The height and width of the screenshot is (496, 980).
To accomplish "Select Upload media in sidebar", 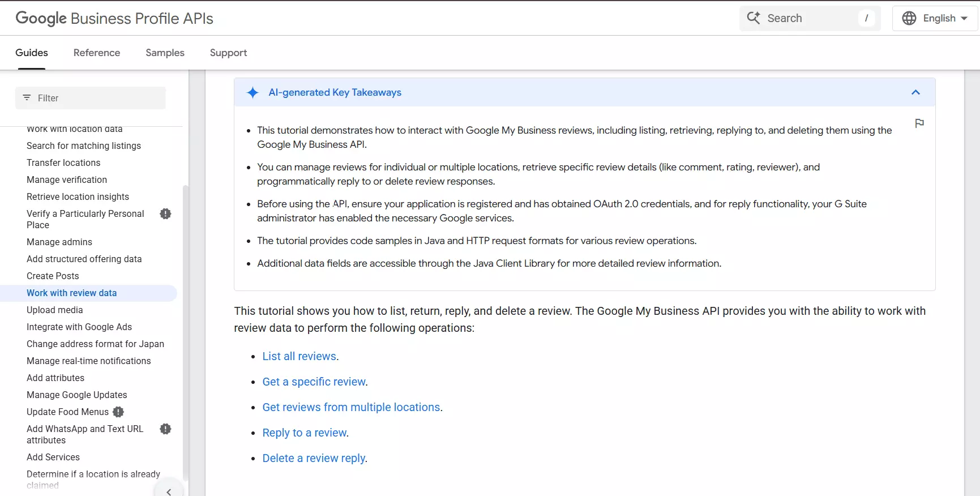I will point(55,310).
